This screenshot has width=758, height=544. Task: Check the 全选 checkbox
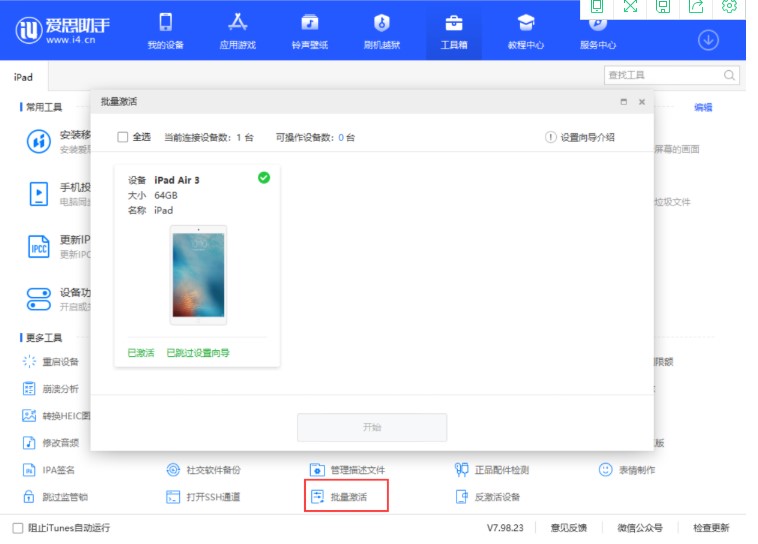[x=123, y=137]
